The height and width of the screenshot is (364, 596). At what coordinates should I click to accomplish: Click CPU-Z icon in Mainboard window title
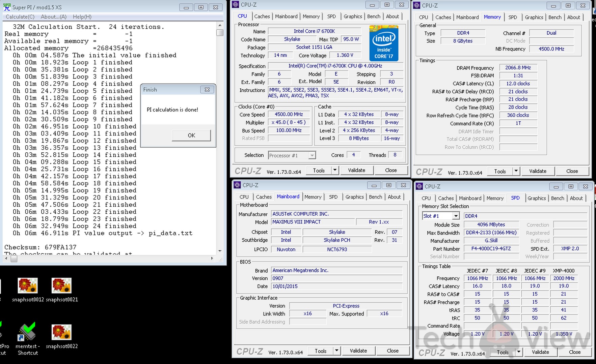237,185
